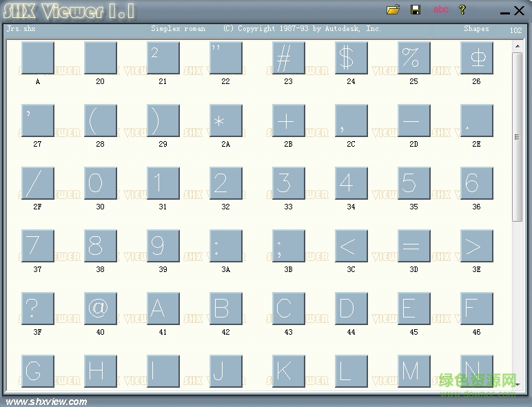Select the at-sign shape 40
Screen dimensions: 532x407
[101, 309]
